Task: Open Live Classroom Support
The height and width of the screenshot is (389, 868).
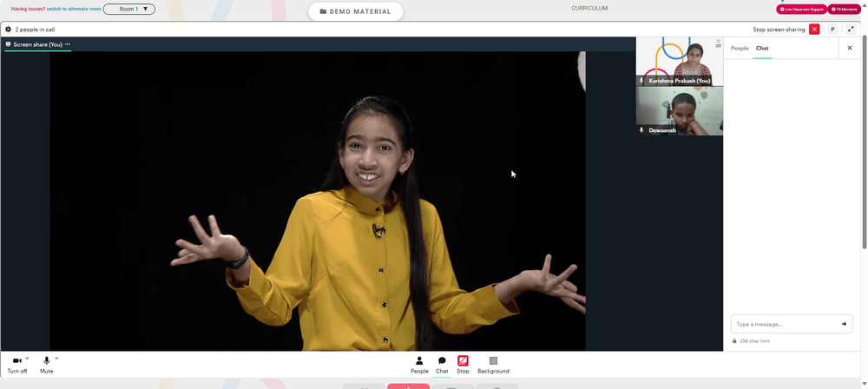Action: (x=801, y=10)
